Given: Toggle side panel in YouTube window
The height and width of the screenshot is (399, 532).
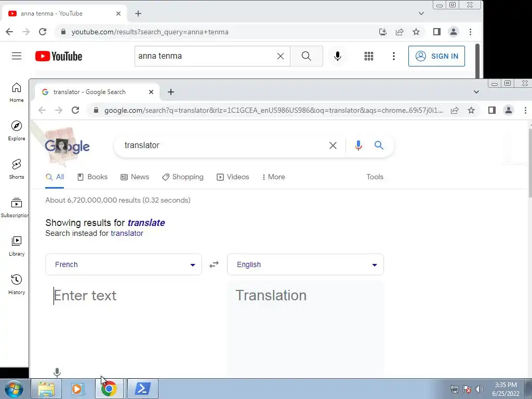Looking at the screenshot, I should pos(436,32).
